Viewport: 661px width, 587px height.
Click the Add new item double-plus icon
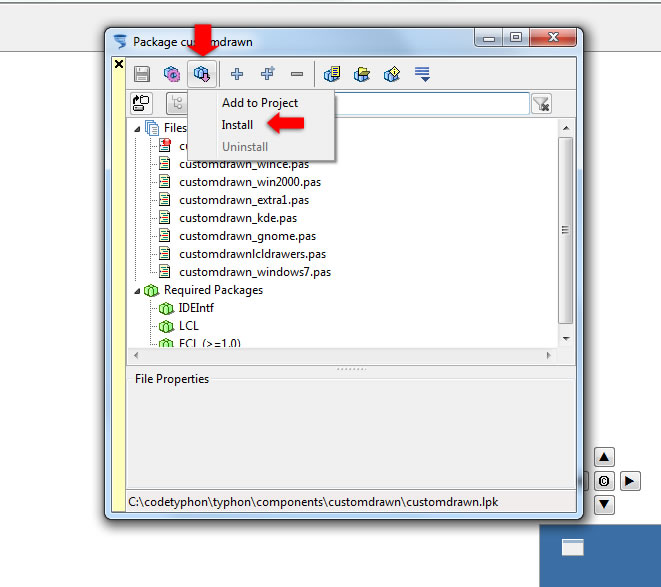pyautogui.click(x=267, y=73)
